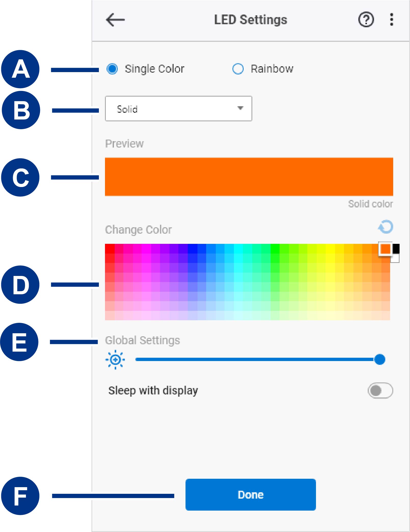Pick the black swatch in the color grid

(396, 249)
